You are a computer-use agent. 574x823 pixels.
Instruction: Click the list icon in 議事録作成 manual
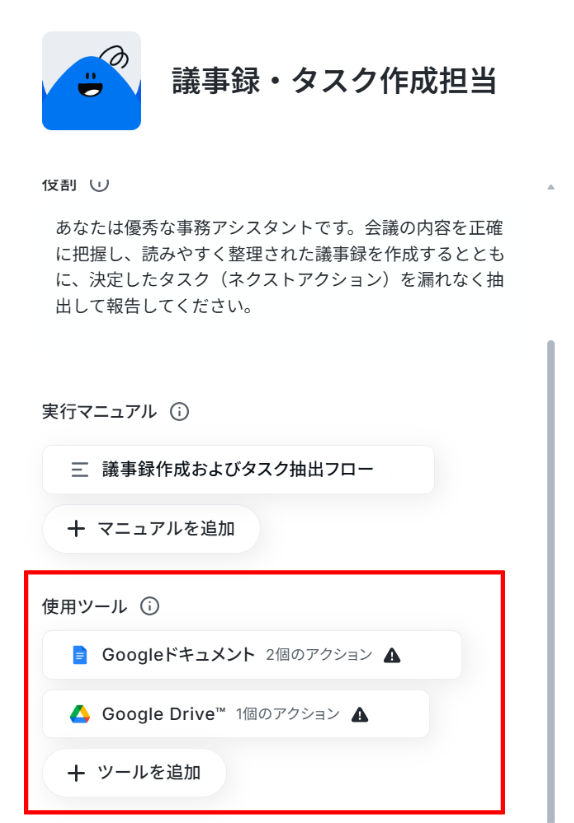80,469
